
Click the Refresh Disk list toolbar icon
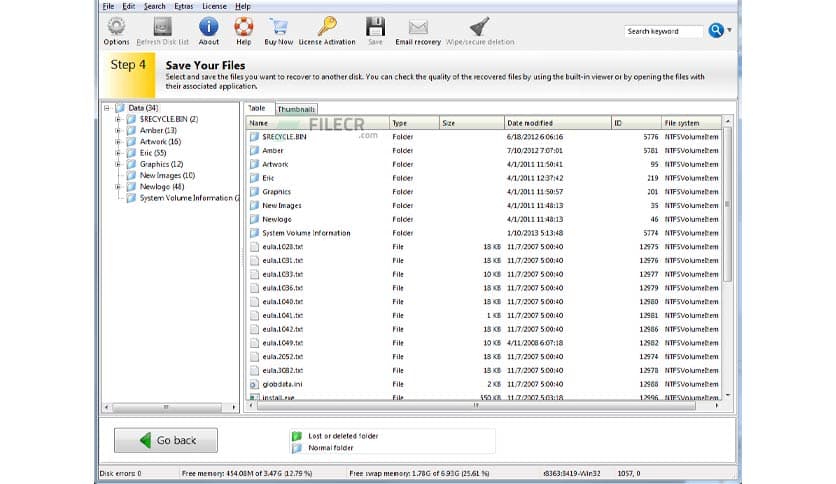163,27
